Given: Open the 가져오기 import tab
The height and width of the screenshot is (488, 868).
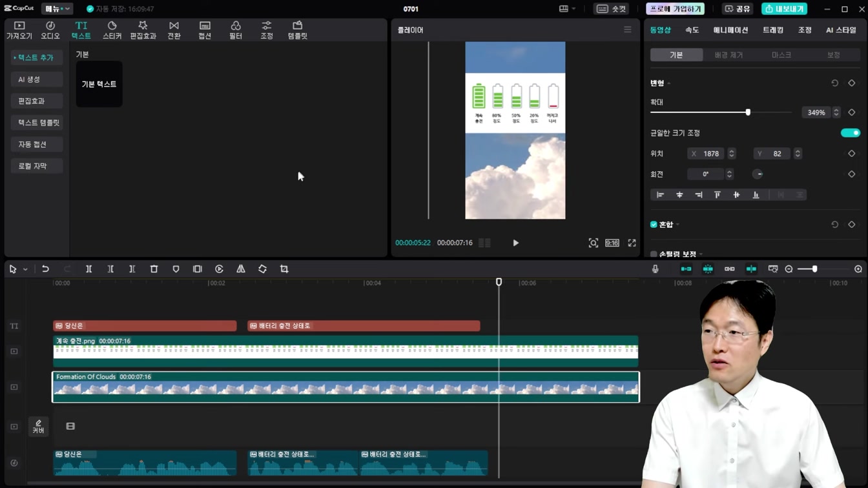Looking at the screenshot, I should (19, 30).
